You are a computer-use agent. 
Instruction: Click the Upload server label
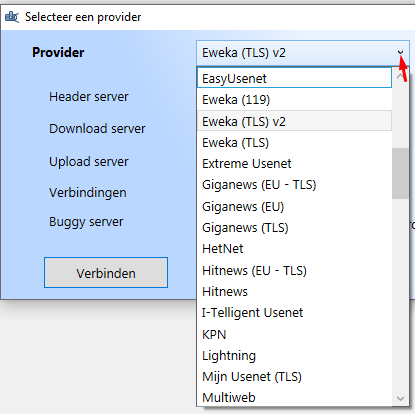[89, 162]
